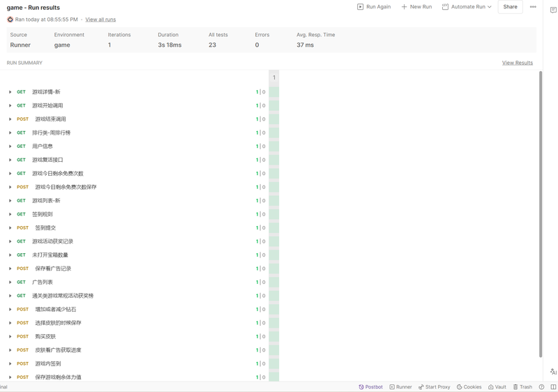
Task: Toggle the two-pane layout icon
Action: click(x=553, y=387)
